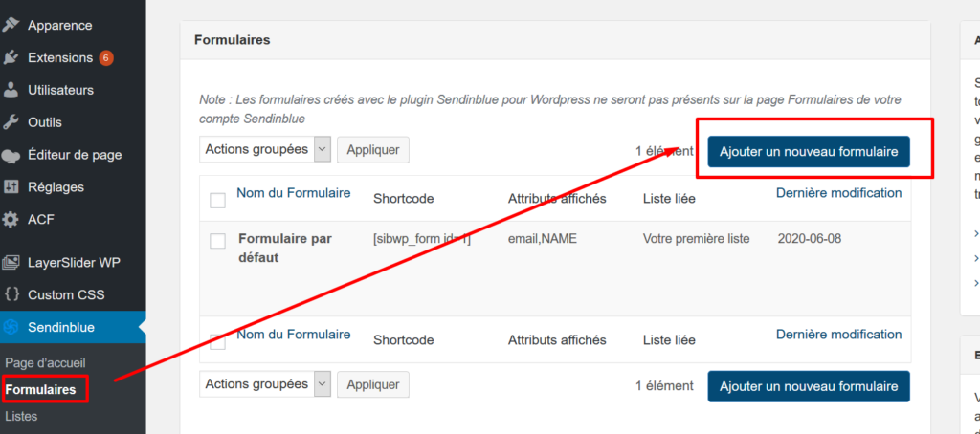Sort by Dernière modification header column
Viewport: 980px width, 434px height.
click(838, 193)
